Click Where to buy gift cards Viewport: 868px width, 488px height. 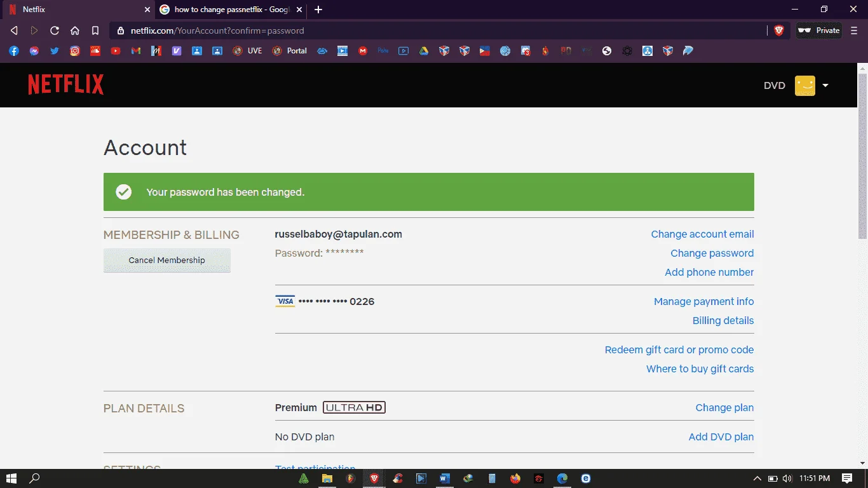coord(700,369)
